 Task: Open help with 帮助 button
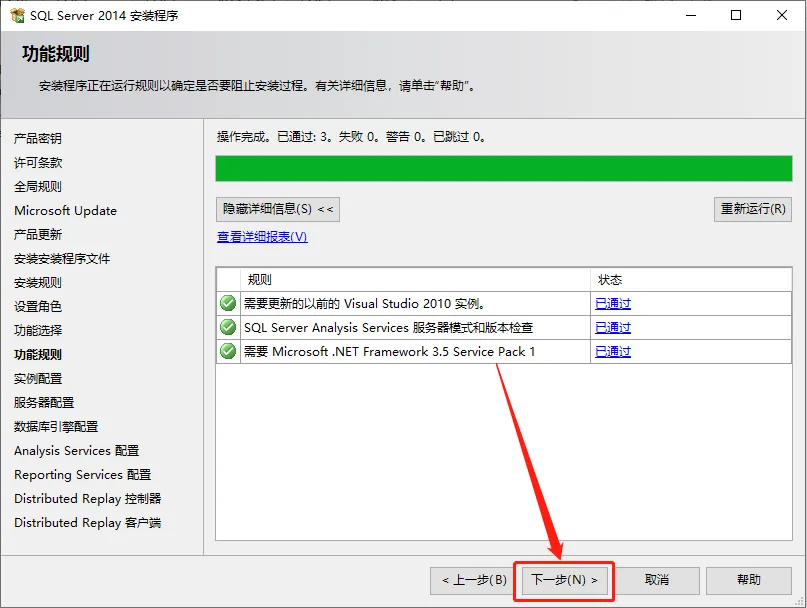(748, 580)
